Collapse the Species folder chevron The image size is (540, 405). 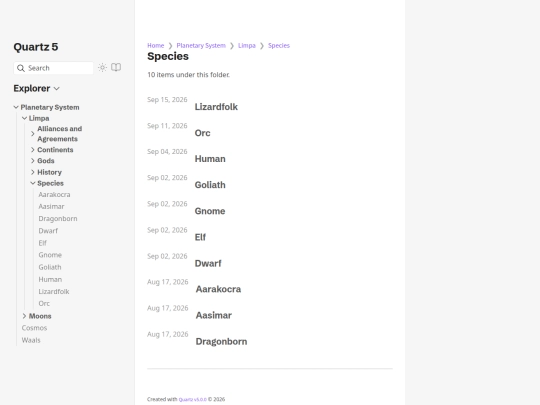[33, 183]
